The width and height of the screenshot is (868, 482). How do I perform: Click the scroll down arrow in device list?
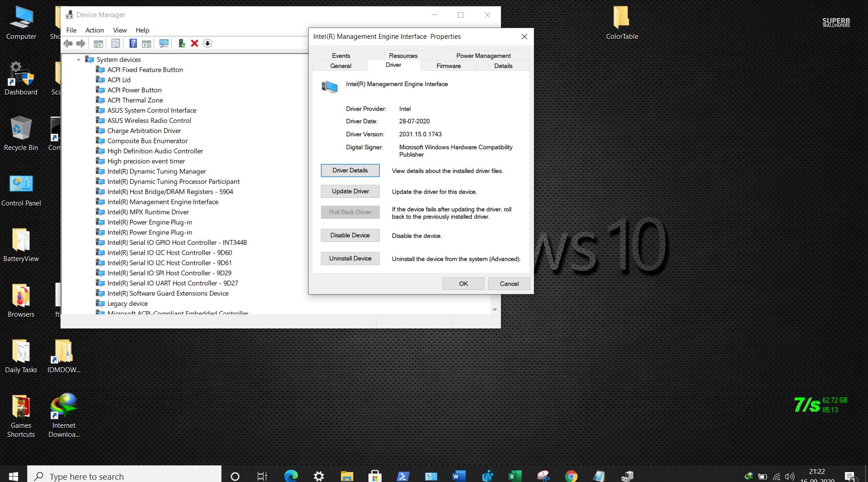pos(495,309)
